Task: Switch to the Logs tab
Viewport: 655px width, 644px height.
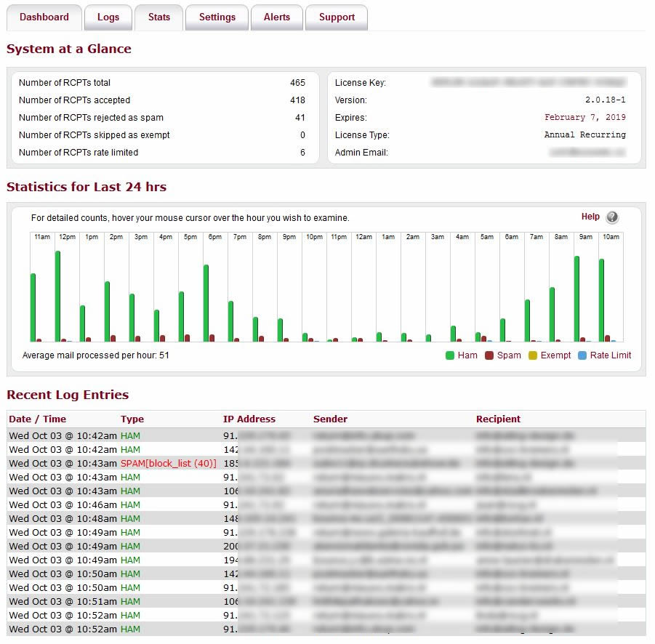Action: pyautogui.click(x=108, y=17)
